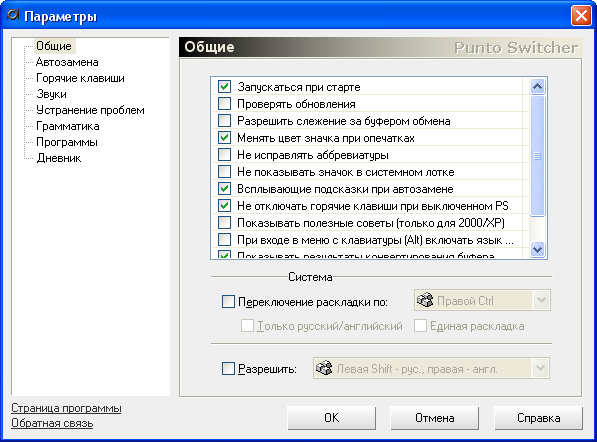Toggle Не отключать горячие клавиши при выключенном PS
The width and height of the screenshot is (597, 442).
[224, 206]
